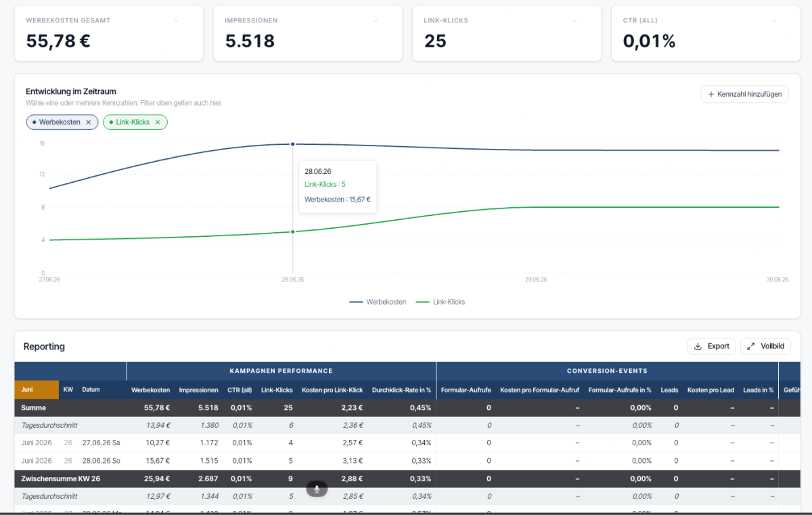
Task: Open the CTR (All) card dropdown chevron
Action: tap(773, 20)
